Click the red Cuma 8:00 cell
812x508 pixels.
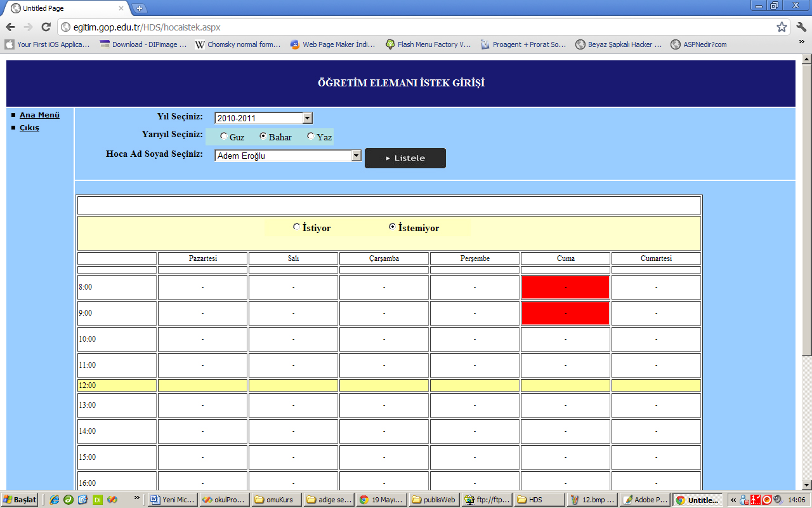pyautogui.click(x=565, y=287)
